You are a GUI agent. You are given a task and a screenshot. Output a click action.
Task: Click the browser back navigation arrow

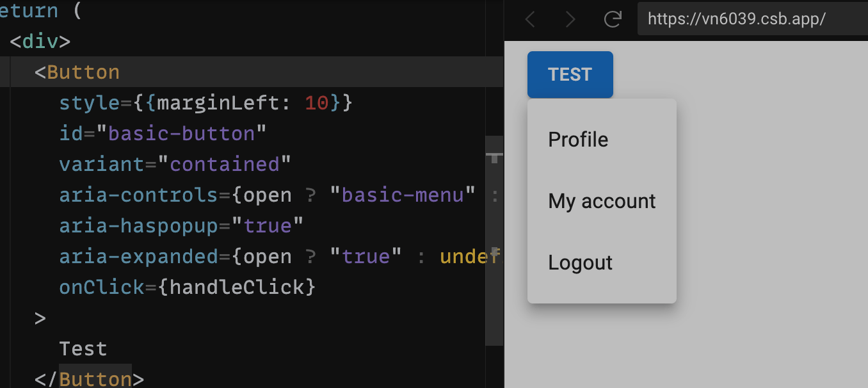point(529,19)
